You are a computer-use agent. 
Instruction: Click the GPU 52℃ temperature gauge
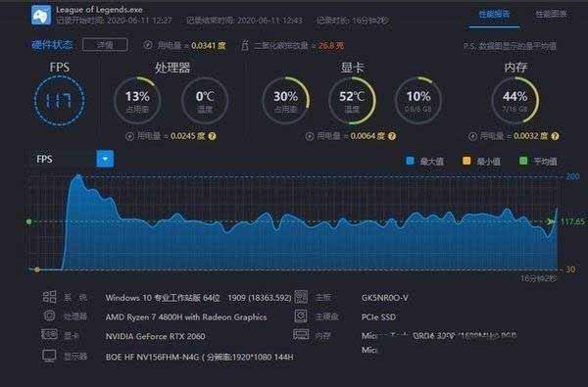pos(352,101)
